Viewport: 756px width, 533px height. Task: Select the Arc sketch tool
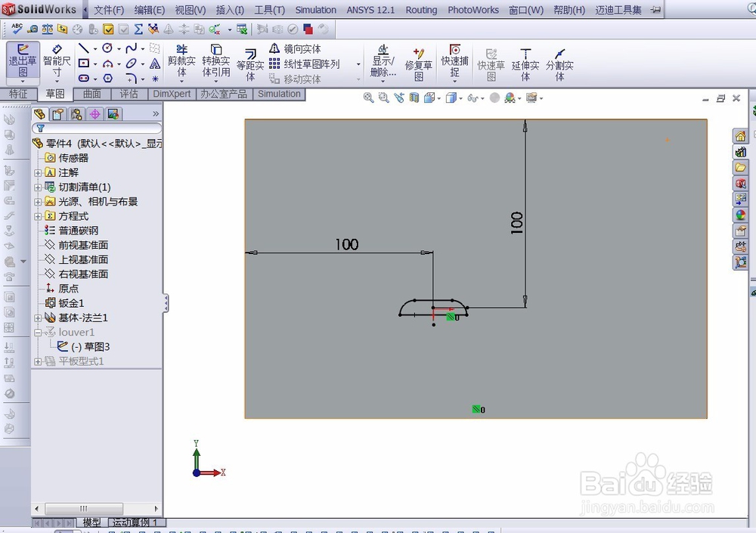(107, 64)
